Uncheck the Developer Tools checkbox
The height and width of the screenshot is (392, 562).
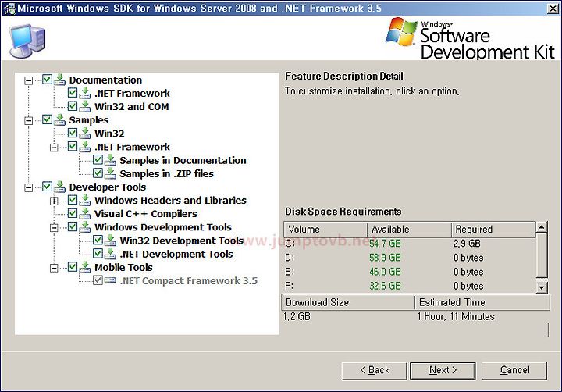click(48, 186)
